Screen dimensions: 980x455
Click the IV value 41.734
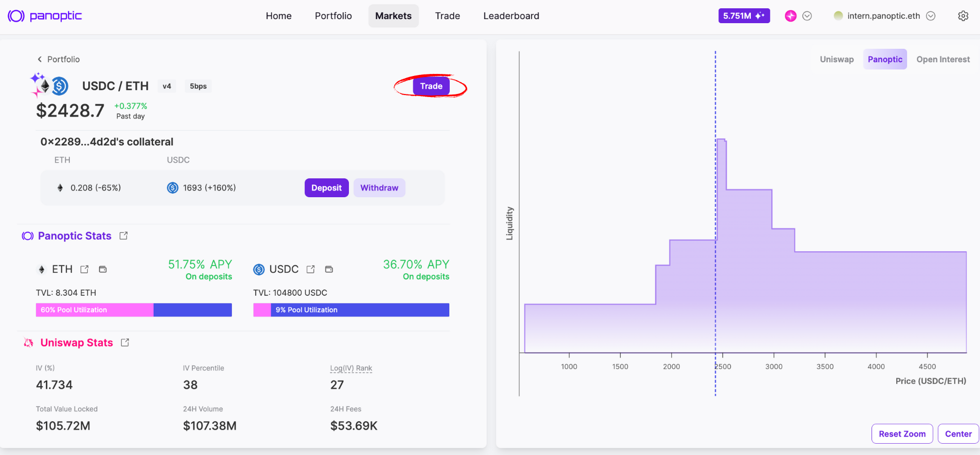tap(54, 385)
